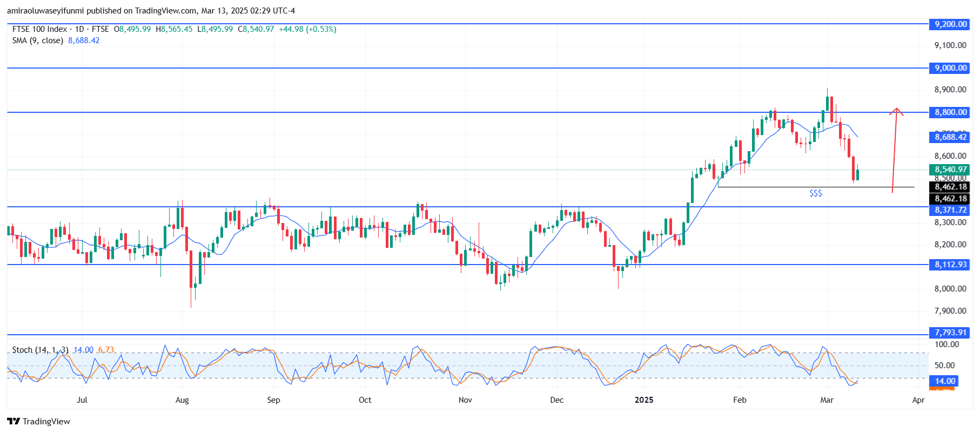Image resolution: width=980 pixels, height=433 pixels.
Task: Click the 8,000.00 axis price
Action: click(950, 289)
